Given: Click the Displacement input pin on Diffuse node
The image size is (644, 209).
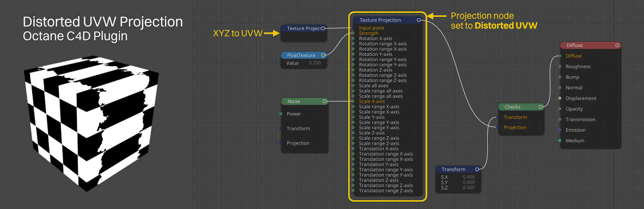Looking at the screenshot, I should click(x=560, y=98).
